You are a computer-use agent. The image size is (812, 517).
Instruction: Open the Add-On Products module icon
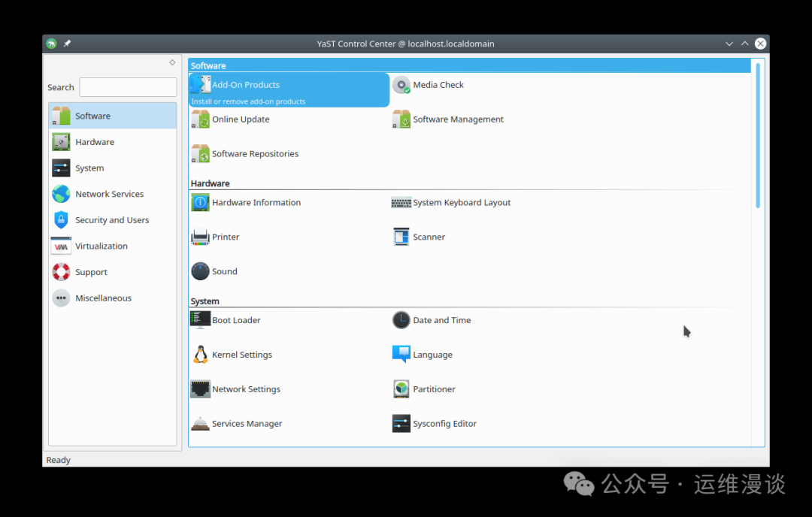(x=200, y=84)
